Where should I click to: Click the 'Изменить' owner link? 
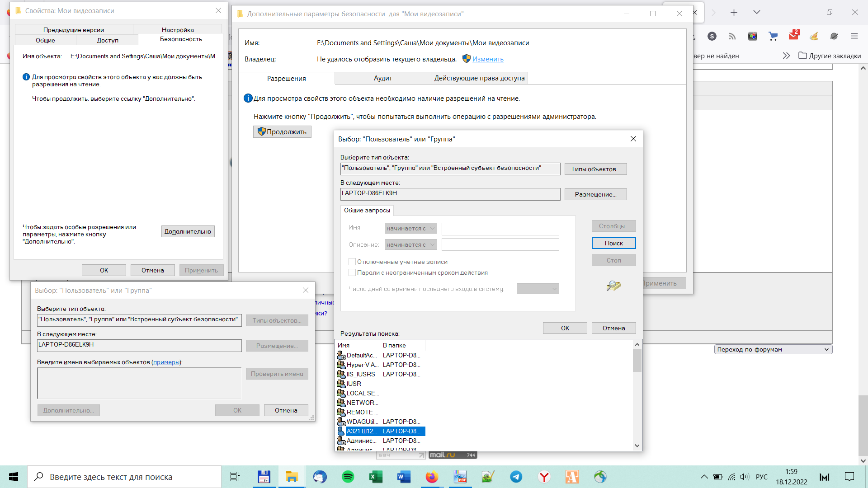[x=488, y=59]
